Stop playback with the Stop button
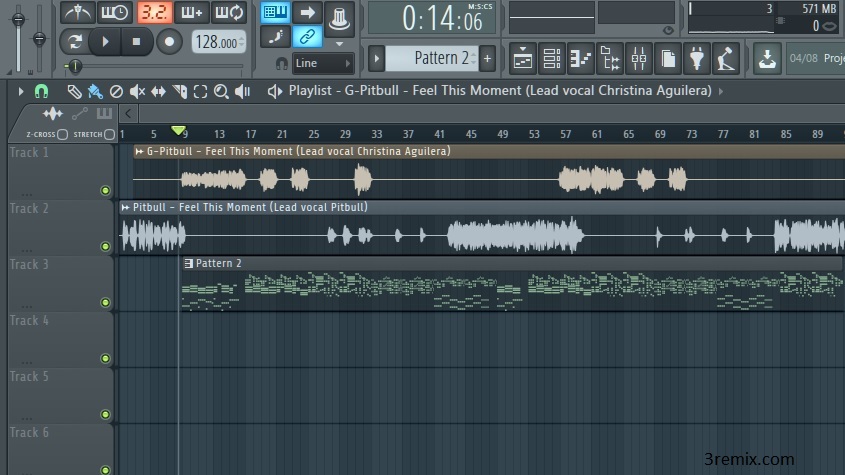The width and height of the screenshot is (845, 475). 136,42
